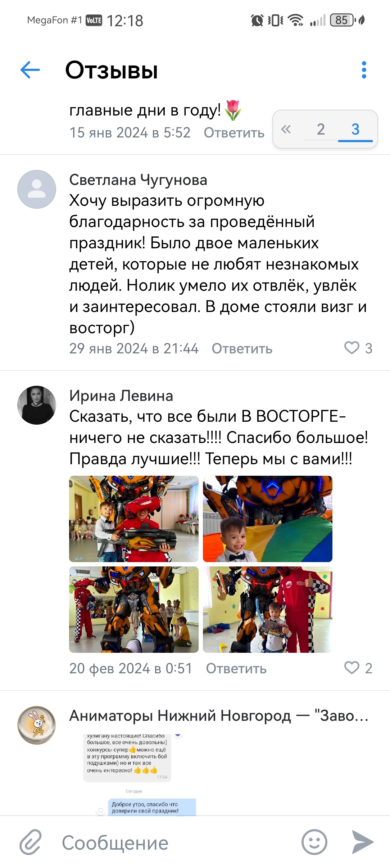Tap the send message arrow
The width and height of the screenshot is (390, 868).
click(x=363, y=842)
